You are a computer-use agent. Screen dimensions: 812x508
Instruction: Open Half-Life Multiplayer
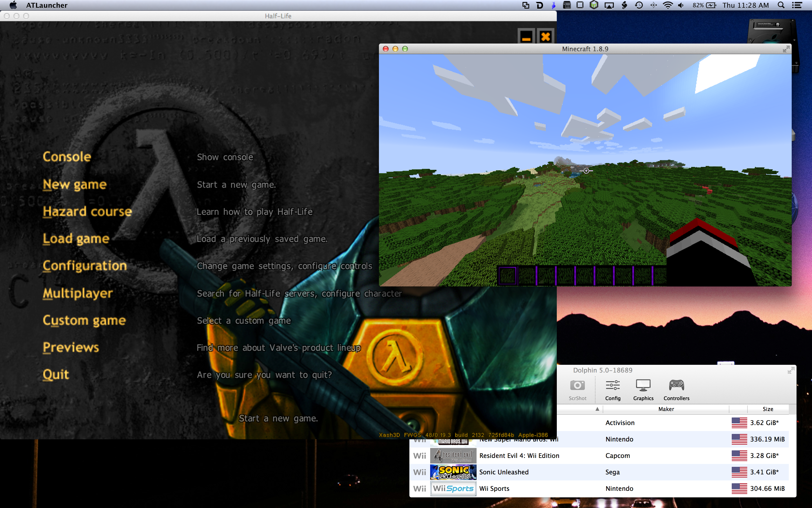78,293
